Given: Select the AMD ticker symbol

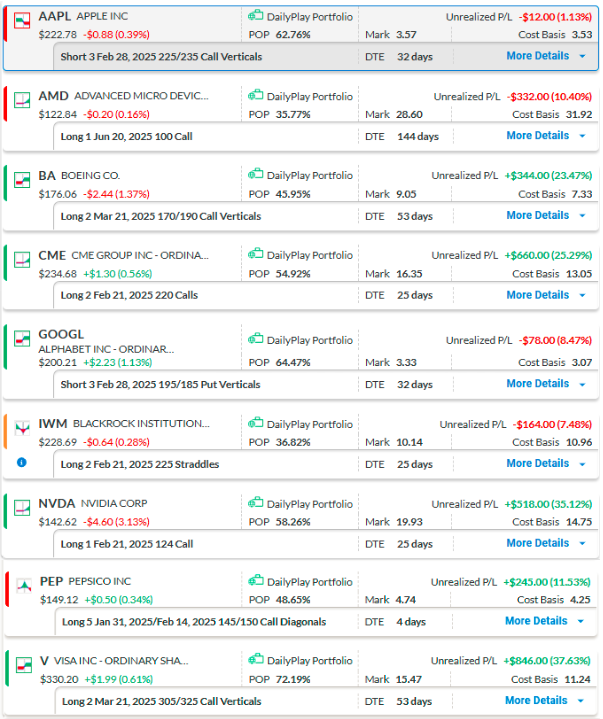Looking at the screenshot, I should pyautogui.click(x=53, y=96).
